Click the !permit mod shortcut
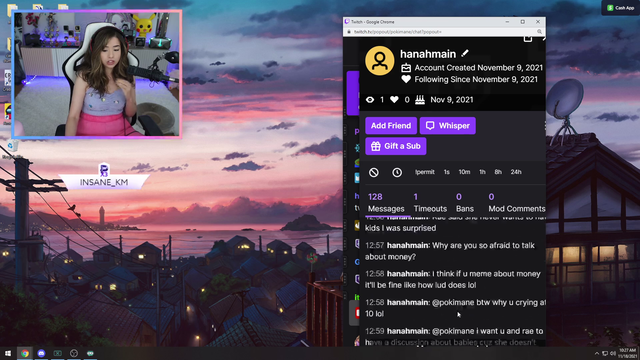 [424, 172]
